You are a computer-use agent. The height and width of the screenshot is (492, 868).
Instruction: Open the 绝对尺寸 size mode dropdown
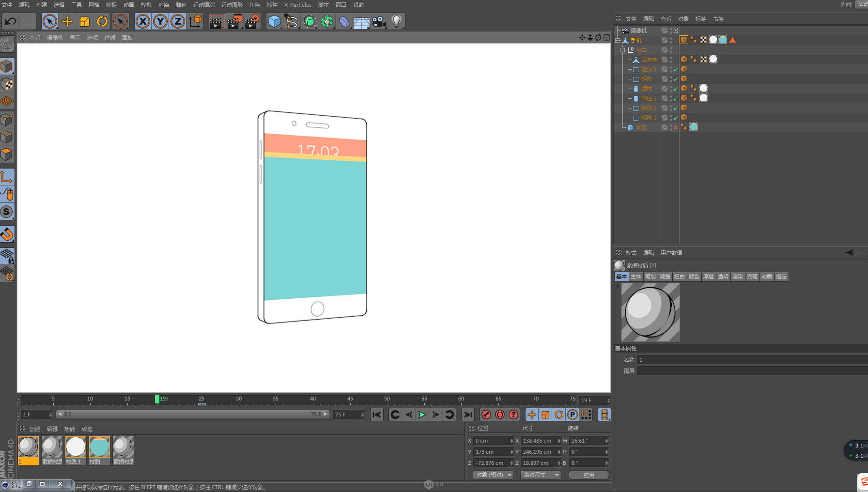click(x=541, y=475)
